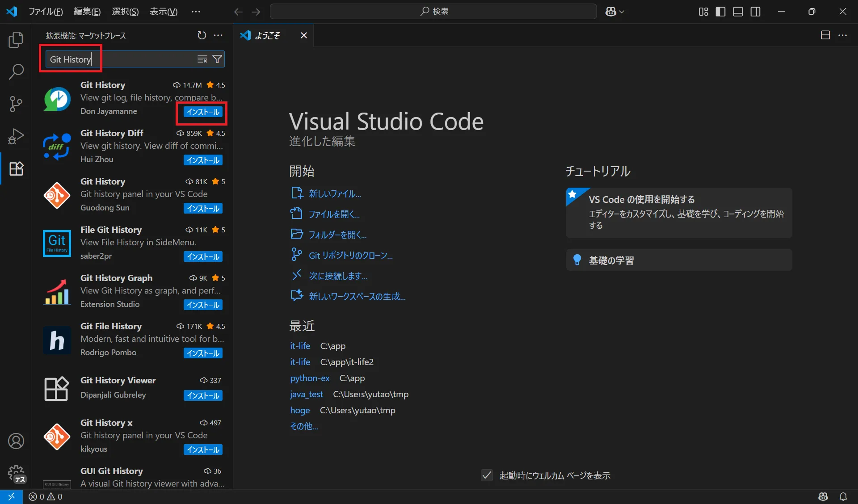The height and width of the screenshot is (504, 858).
Task: Open the Accounts icon in activity bar
Action: [x=16, y=441]
